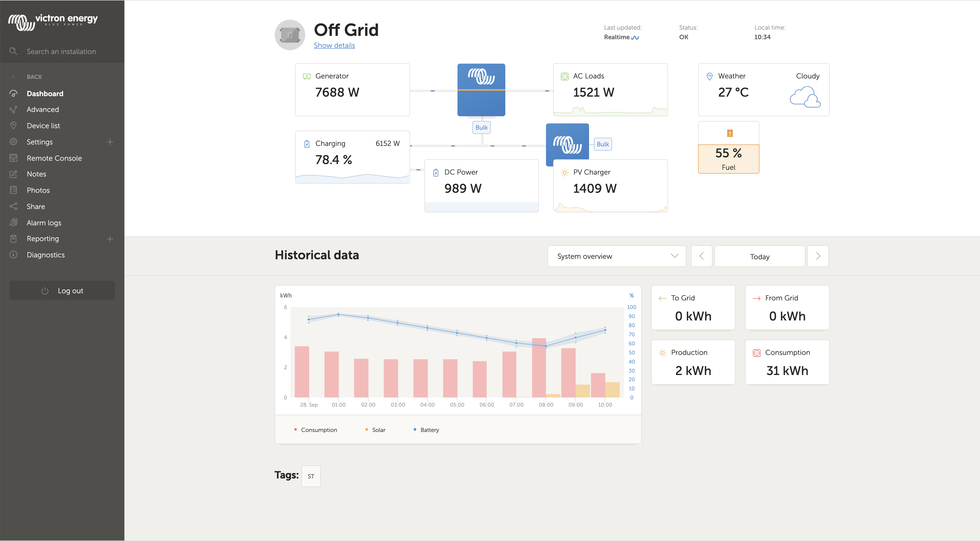Viewport: 980px width, 541px height.
Task: Click the Show details link
Action: 334,45
